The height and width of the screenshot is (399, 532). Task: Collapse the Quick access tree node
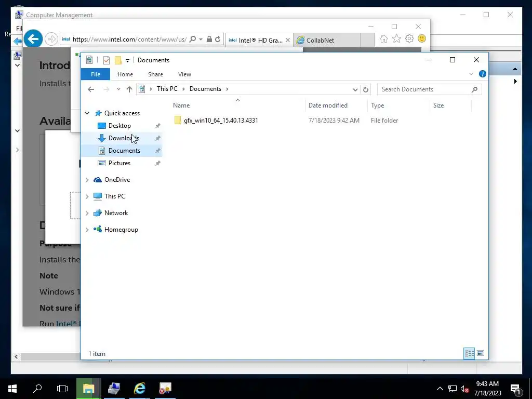87,113
